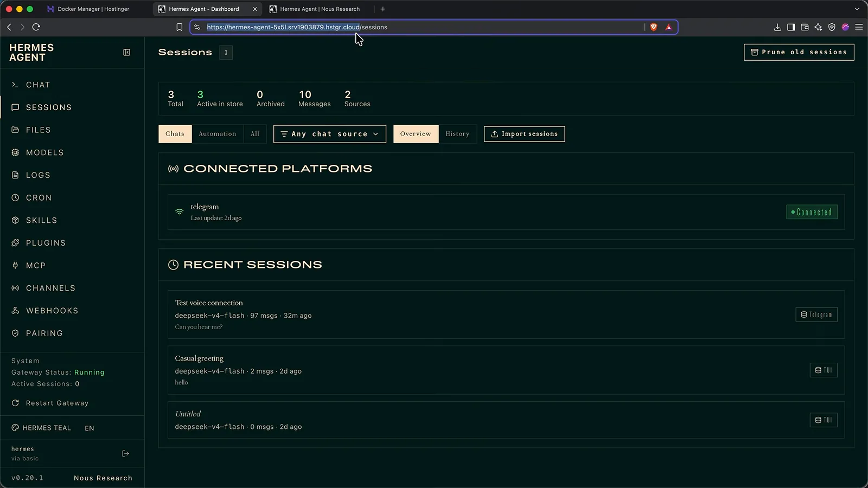Switch to the History view
The image size is (868, 488).
click(457, 134)
